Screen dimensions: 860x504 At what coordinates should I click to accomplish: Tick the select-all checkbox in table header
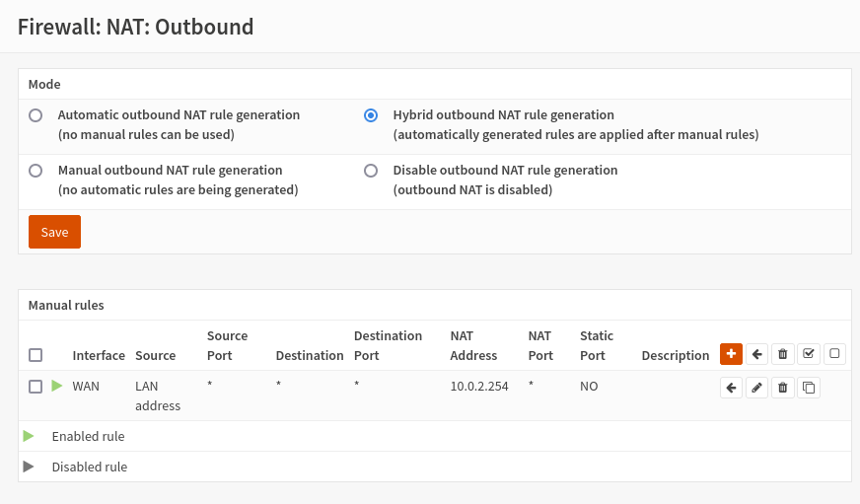tap(36, 355)
